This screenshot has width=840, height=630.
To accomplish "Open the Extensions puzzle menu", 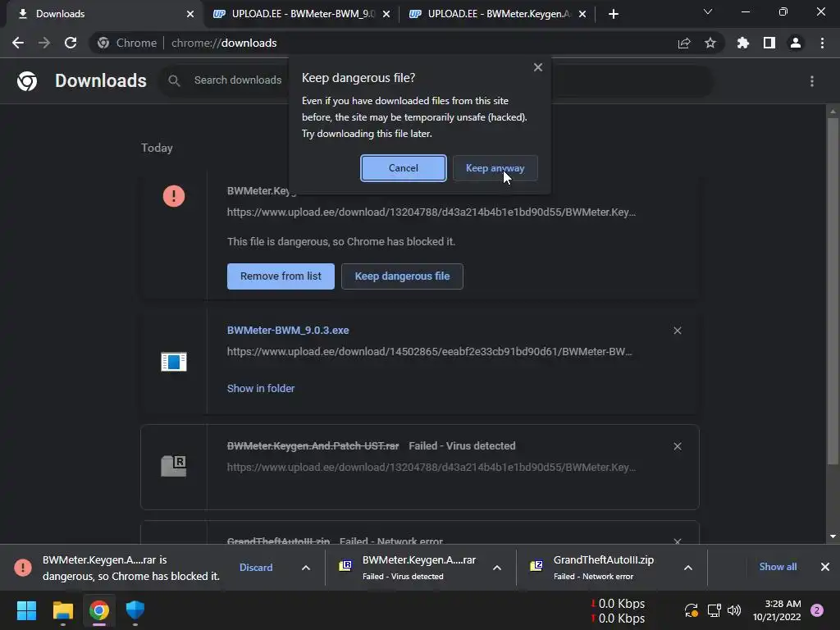I will pyautogui.click(x=742, y=43).
